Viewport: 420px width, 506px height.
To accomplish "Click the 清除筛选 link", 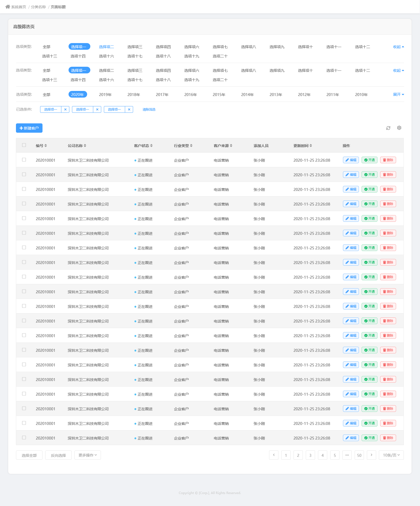I will (x=149, y=110).
